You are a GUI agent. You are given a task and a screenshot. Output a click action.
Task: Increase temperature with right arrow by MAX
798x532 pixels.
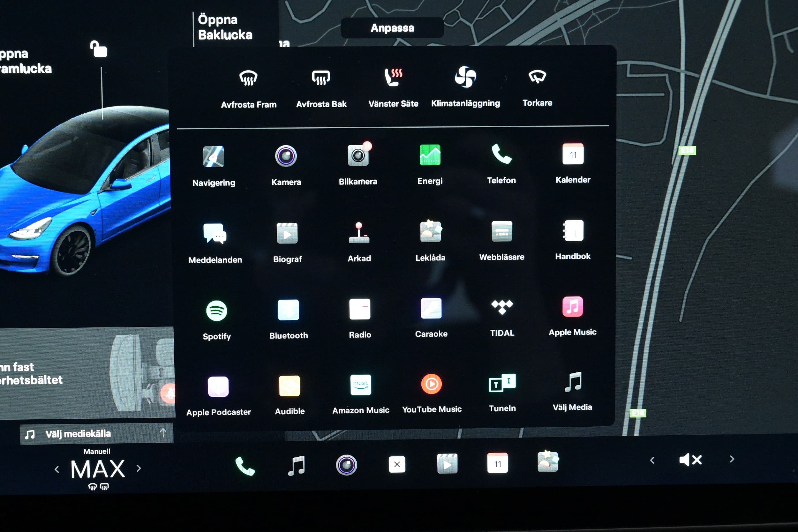[139, 468]
